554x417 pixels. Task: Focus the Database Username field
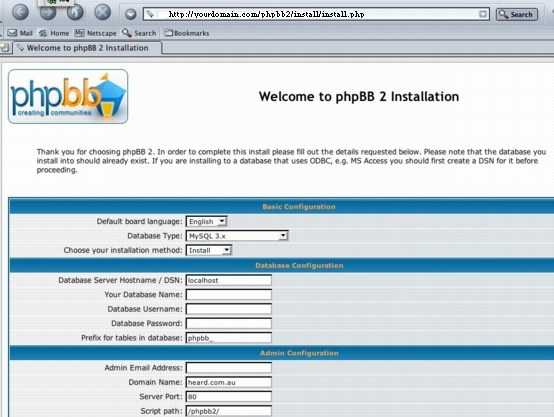[x=229, y=309]
